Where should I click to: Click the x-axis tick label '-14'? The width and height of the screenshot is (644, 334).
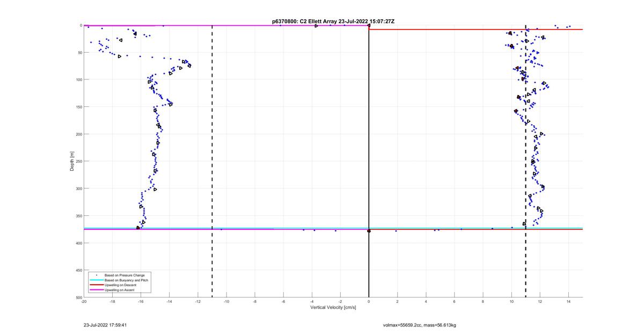pos(170,301)
